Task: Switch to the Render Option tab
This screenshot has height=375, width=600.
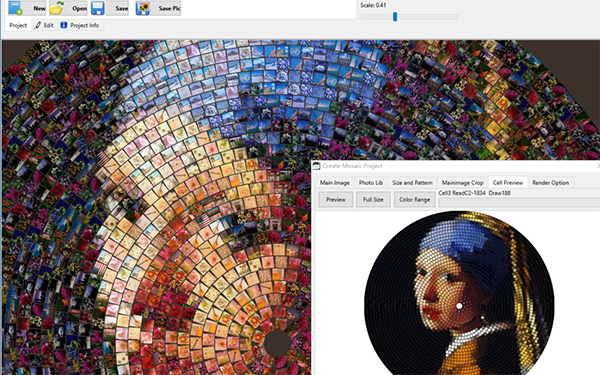Action: click(550, 183)
